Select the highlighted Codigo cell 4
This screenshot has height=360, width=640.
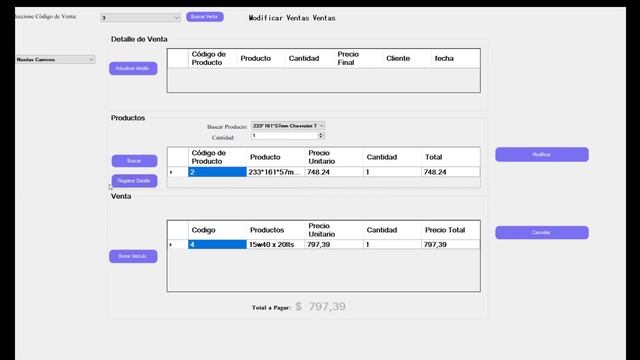click(217, 244)
